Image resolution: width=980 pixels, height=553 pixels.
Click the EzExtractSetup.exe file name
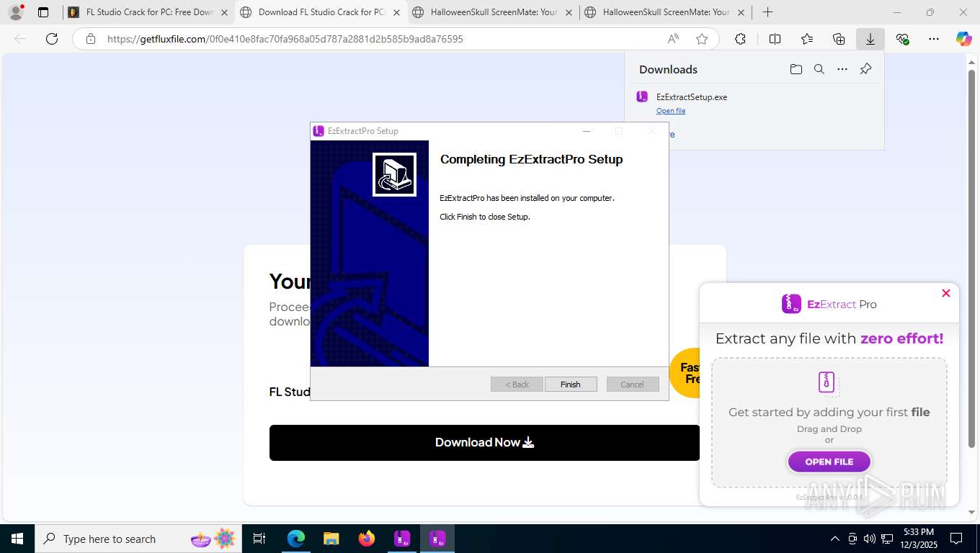(692, 97)
